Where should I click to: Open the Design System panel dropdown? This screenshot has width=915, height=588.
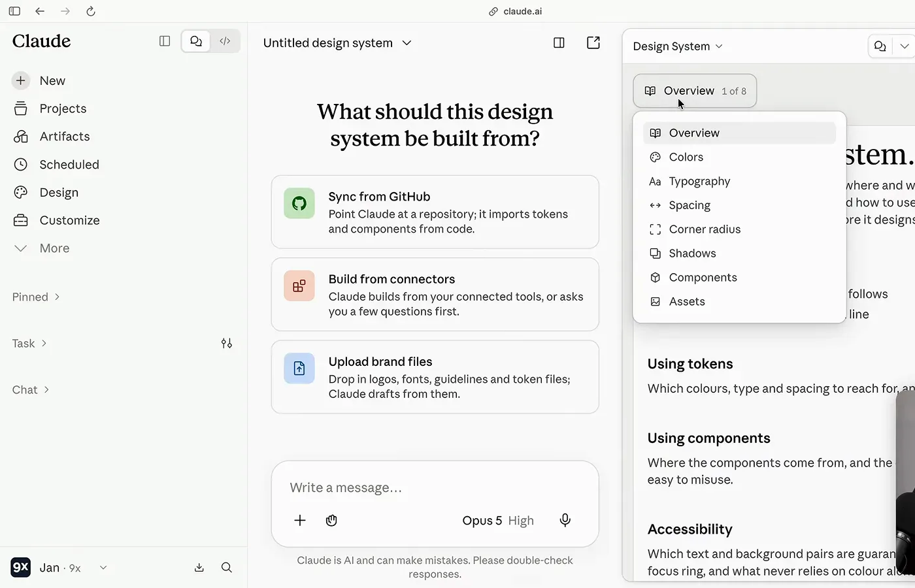coord(678,46)
